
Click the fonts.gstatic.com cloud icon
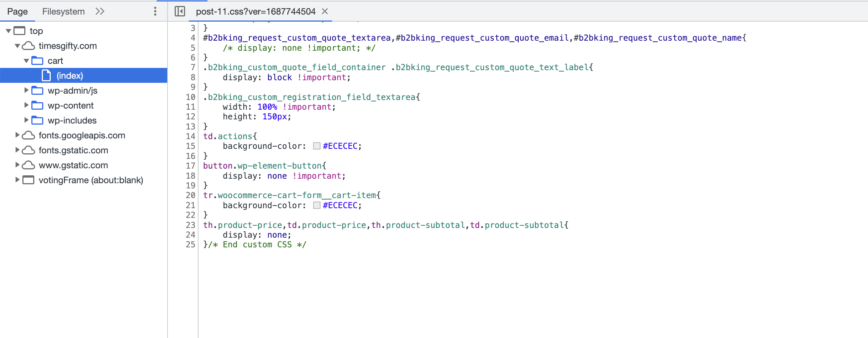pyautogui.click(x=28, y=150)
